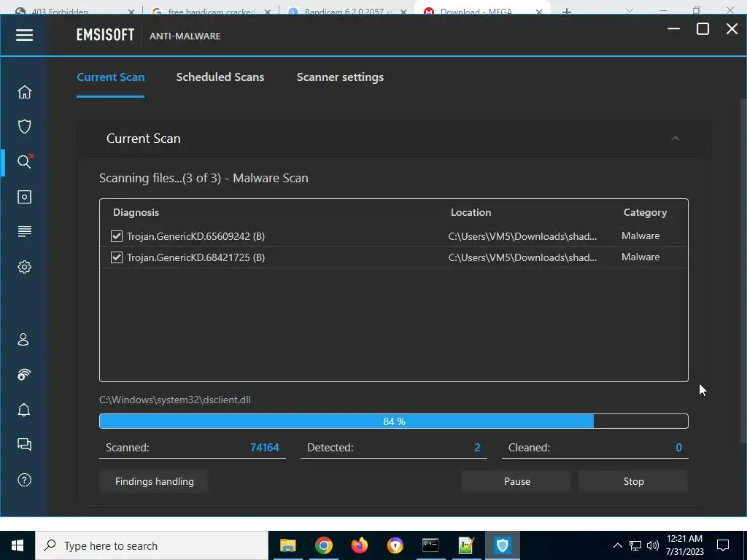747x560 pixels.
Task: Click the network tray icon
Action: (x=635, y=545)
